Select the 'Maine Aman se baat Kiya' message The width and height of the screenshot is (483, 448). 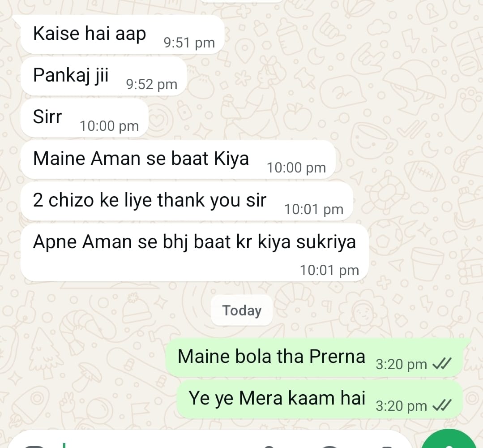(178, 159)
